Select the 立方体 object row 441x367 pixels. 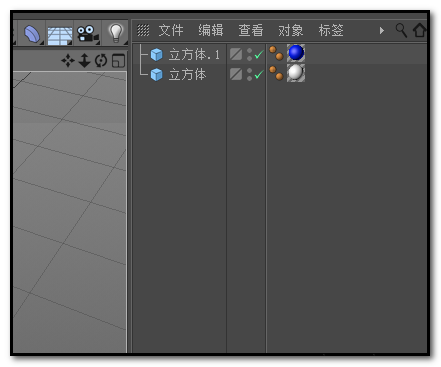(x=279, y=74)
